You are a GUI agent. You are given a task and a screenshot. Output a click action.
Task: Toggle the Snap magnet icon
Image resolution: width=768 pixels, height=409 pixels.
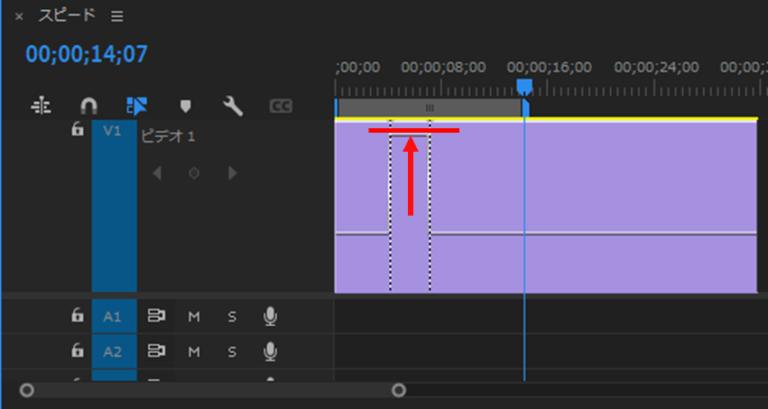[89, 106]
